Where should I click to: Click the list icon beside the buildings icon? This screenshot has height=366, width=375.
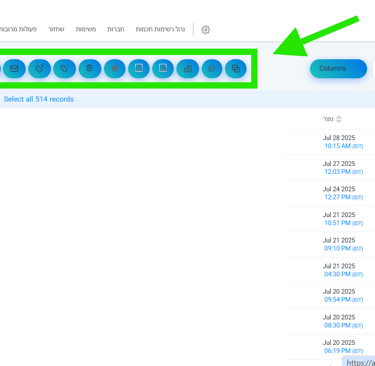tap(163, 69)
